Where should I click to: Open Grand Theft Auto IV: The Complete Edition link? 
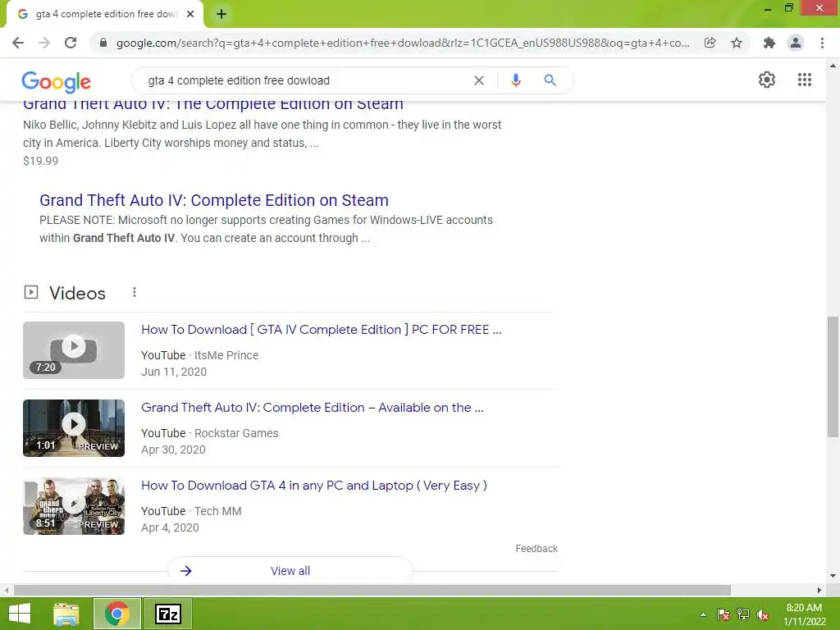tap(213, 104)
